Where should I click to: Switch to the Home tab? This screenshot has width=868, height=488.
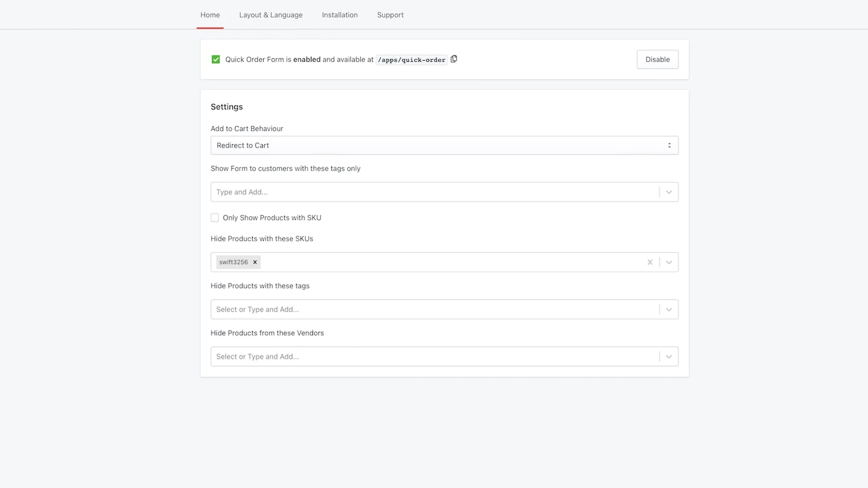(210, 15)
